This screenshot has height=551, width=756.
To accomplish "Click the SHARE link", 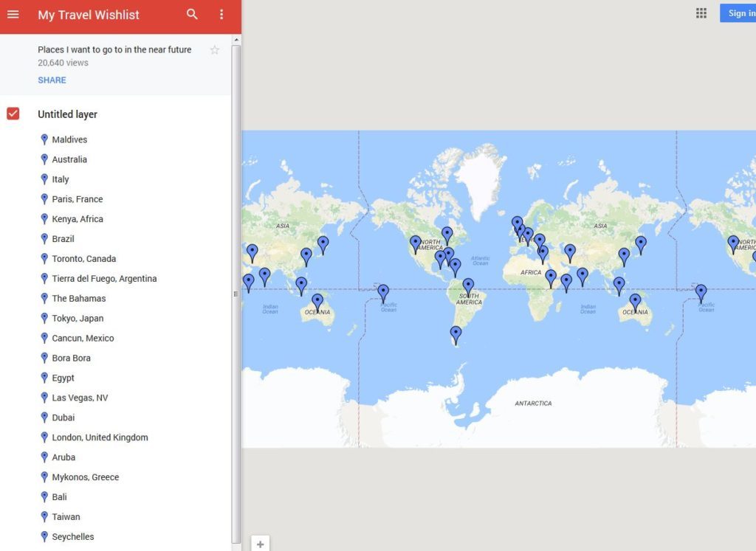I will (52, 80).
